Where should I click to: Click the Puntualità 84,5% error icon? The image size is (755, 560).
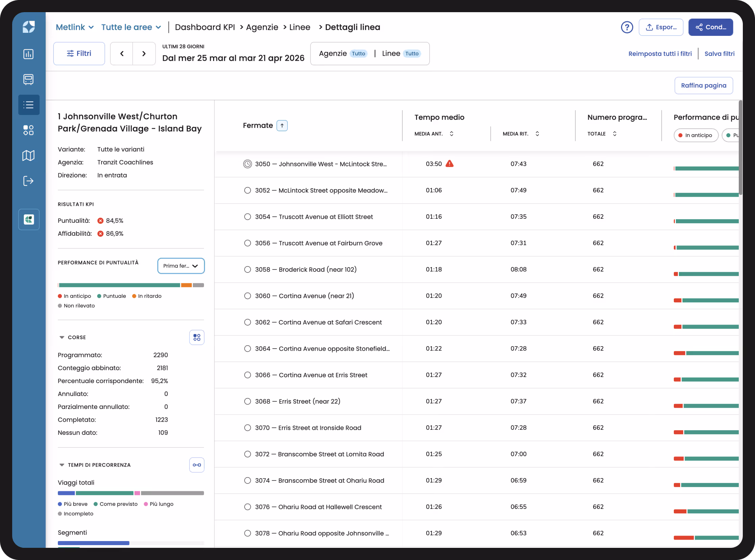(x=100, y=221)
